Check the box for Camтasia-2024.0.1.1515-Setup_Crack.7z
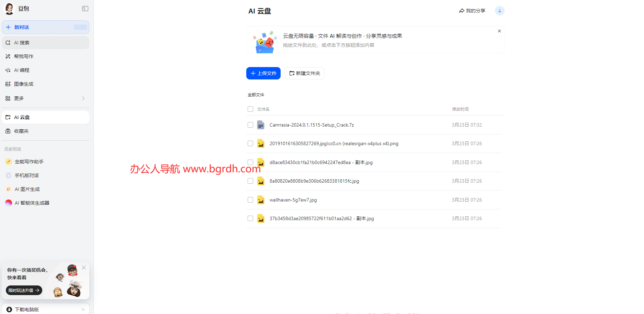Screen dimensions: 644x314 (x=250, y=125)
